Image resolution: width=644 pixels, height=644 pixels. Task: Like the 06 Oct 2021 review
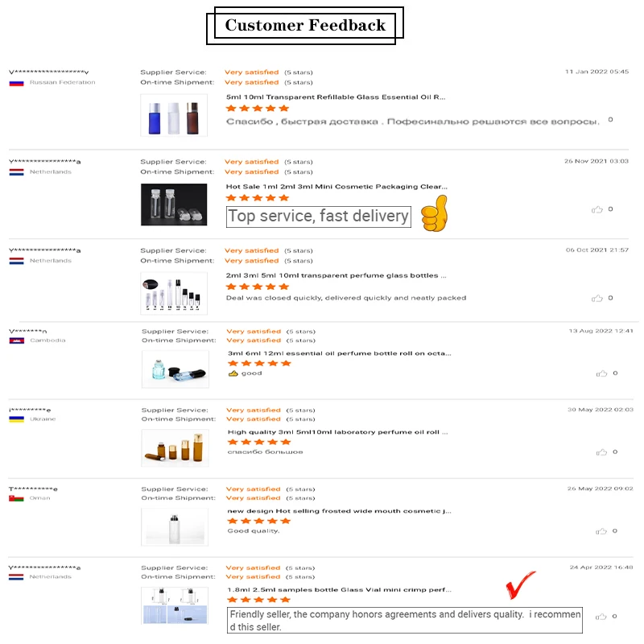click(x=597, y=298)
